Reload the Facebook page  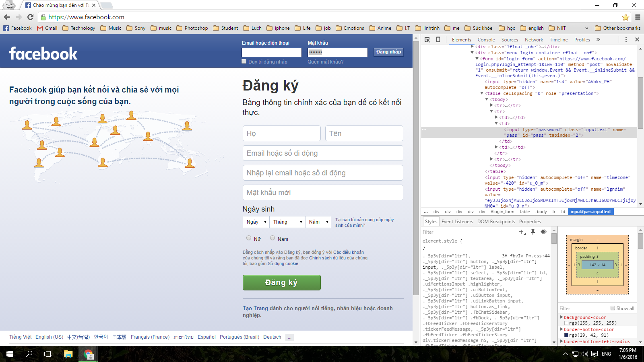[x=30, y=17]
